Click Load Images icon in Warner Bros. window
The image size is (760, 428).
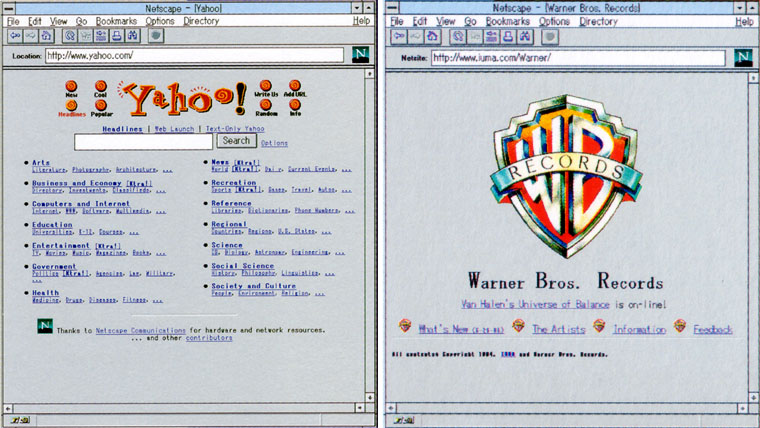(475, 37)
